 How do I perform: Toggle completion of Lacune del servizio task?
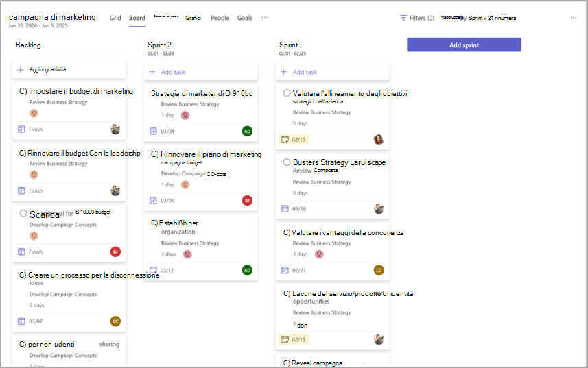coord(287,293)
